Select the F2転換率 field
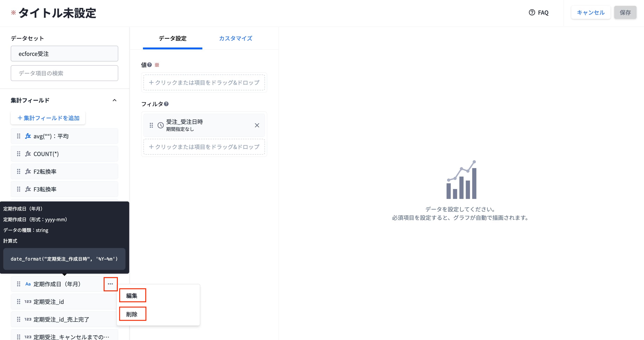This screenshot has width=644, height=340. (64, 171)
